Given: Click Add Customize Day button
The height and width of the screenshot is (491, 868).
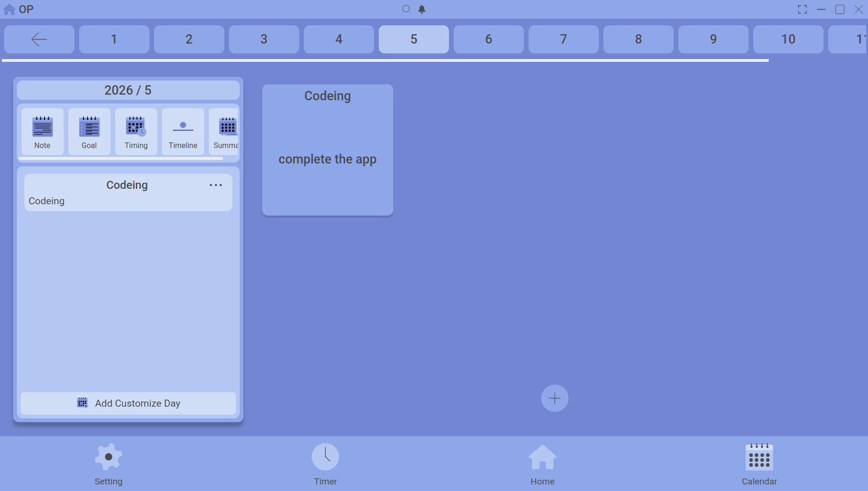Looking at the screenshot, I should tap(128, 403).
